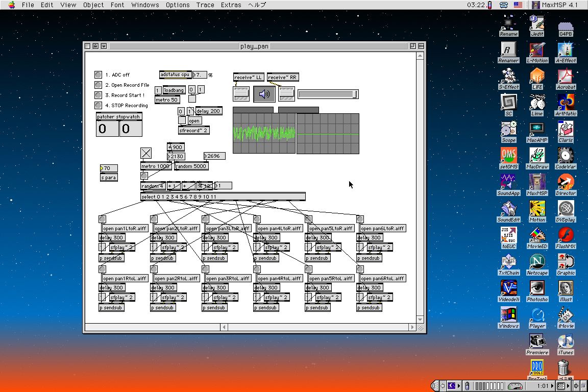Toggle the X box above metro 1000
This screenshot has width=588, height=392.
pyautogui.click(x=146, y=153)
